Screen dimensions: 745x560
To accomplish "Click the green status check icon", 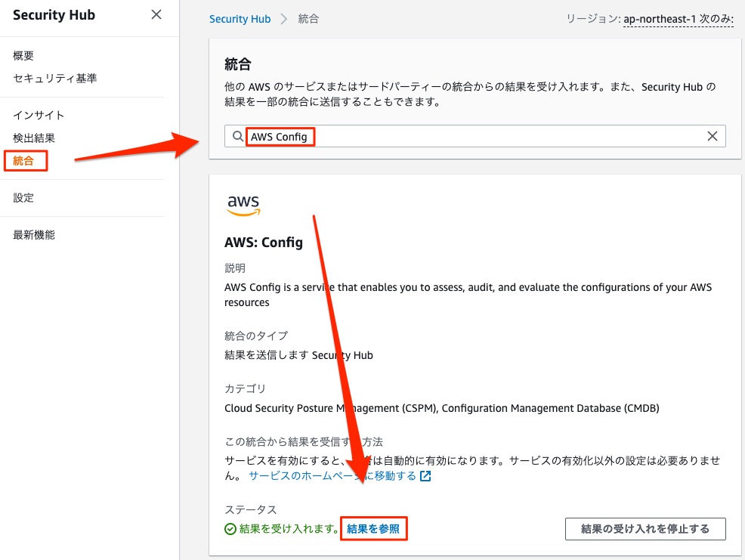I will pyautogui.click(x=230, y=529).
